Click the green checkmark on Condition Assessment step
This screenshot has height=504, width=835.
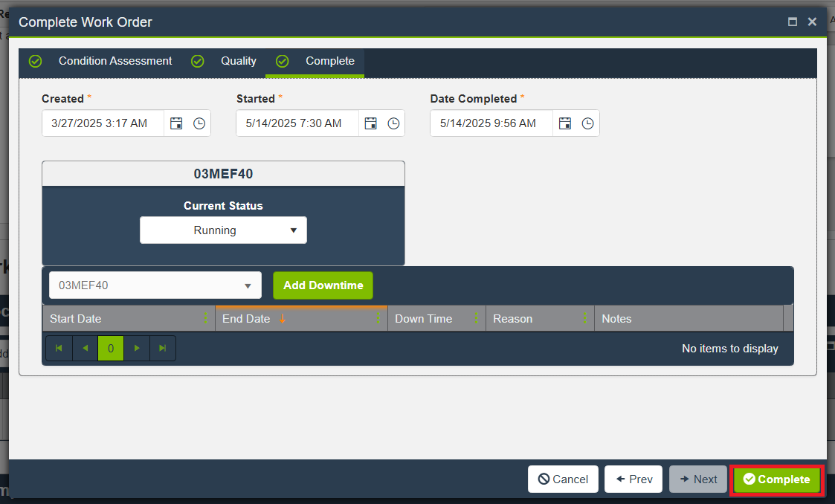pyautogui.click(x=35, y=61)
